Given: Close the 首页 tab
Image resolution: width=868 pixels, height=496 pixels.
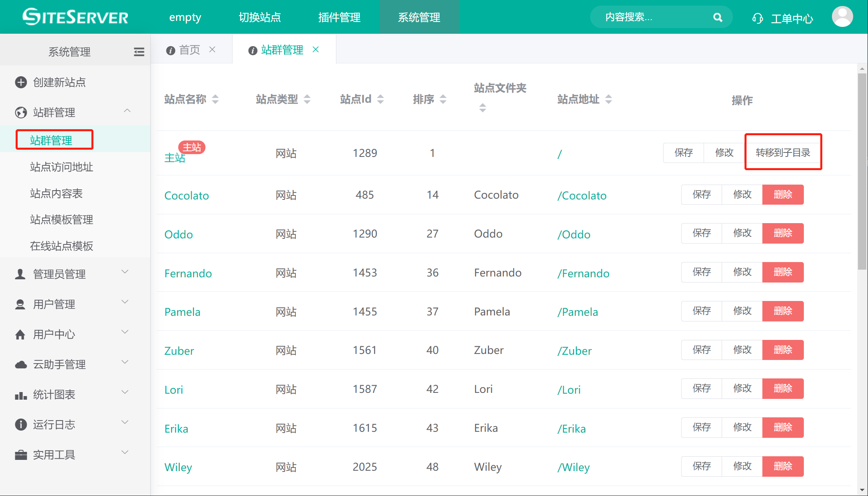Looking at the screenshot, I should point(212,49).
